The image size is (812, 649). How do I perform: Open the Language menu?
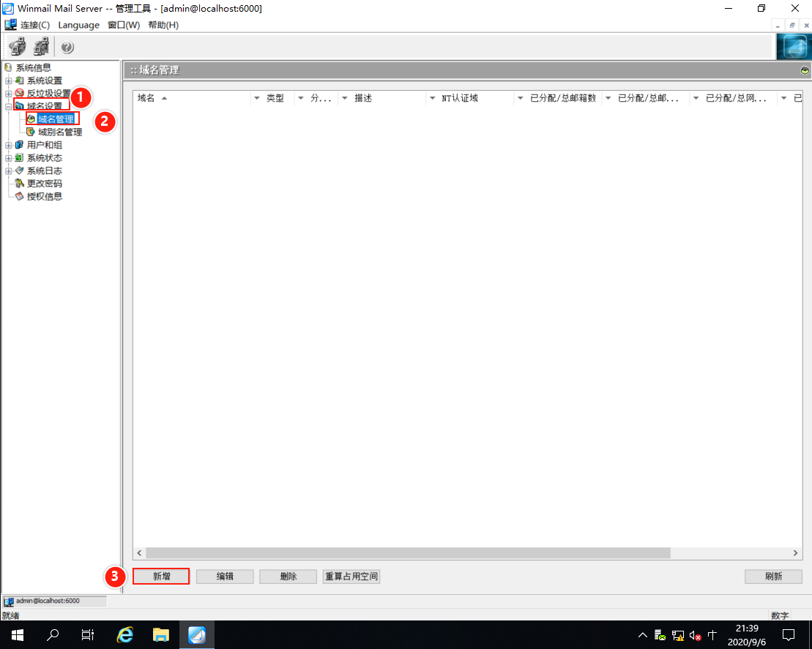click(79, 25)
